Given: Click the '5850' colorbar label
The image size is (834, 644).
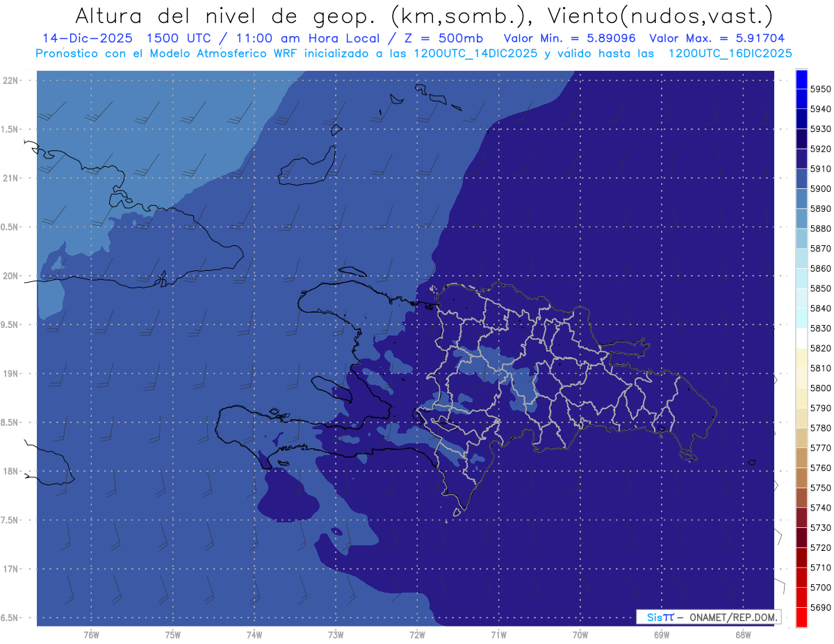Looking at the screenshot, I should (x=820, y=288).
